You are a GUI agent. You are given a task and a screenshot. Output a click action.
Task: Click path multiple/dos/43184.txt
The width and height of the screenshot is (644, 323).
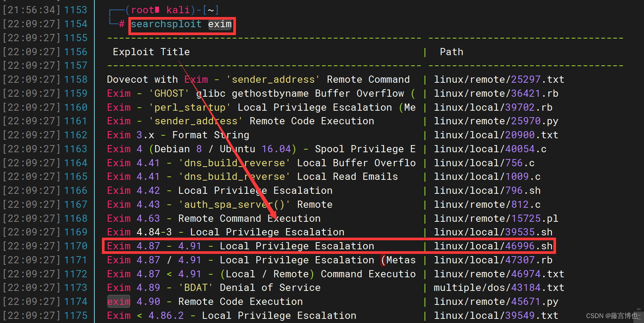click(x=499, y=287)
